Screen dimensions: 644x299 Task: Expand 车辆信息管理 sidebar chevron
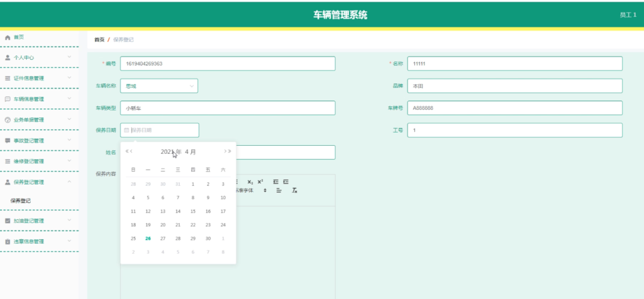[x=69, y=99]
